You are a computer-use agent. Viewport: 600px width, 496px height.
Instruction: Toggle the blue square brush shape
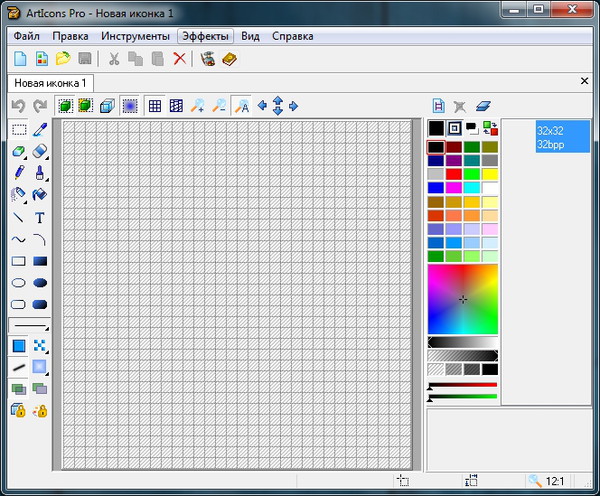point(19,346)
